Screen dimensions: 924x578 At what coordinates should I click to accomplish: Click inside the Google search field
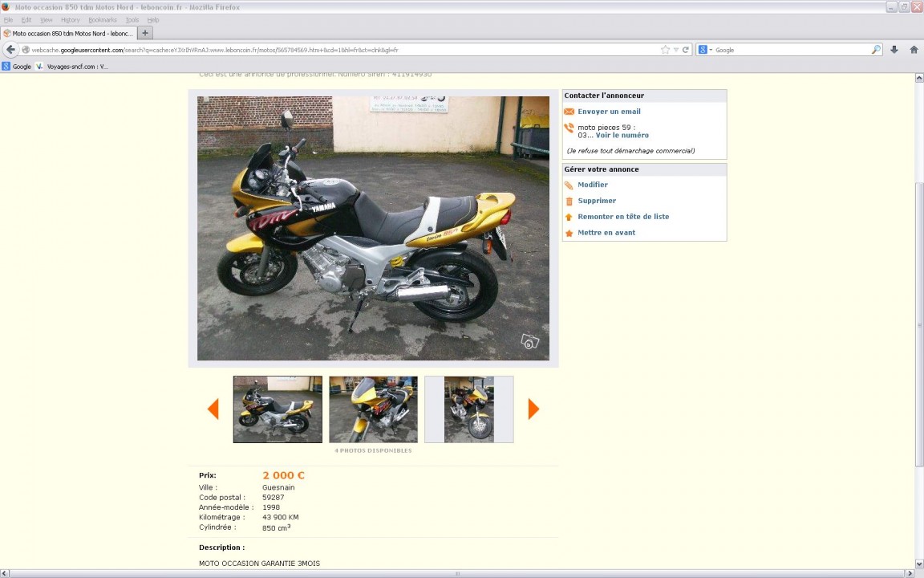point(790,50)
